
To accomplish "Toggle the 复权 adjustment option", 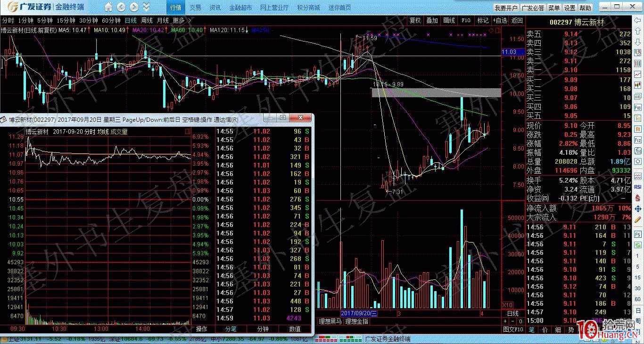I will [x=415, y=20].
